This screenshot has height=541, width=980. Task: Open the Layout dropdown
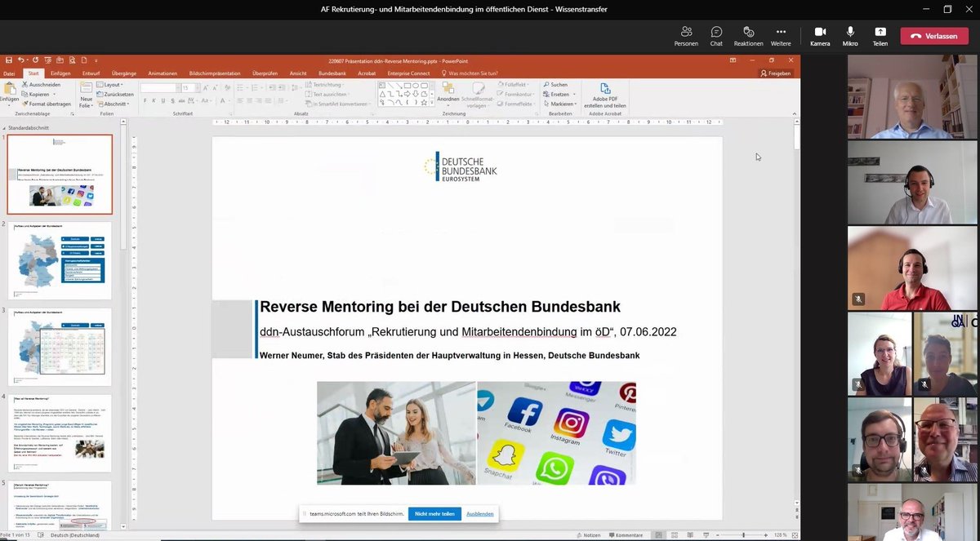pyautogui.click(x=111, y=85)
